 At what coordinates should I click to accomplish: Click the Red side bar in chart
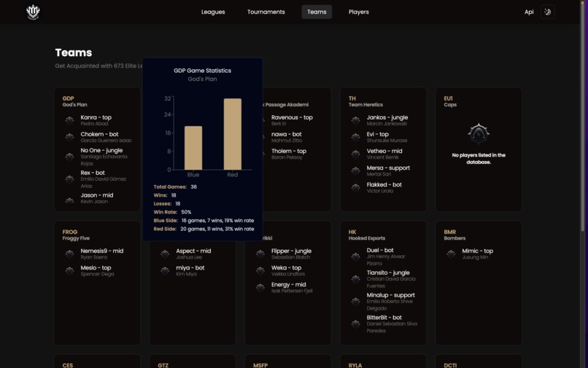coord(233,134)
